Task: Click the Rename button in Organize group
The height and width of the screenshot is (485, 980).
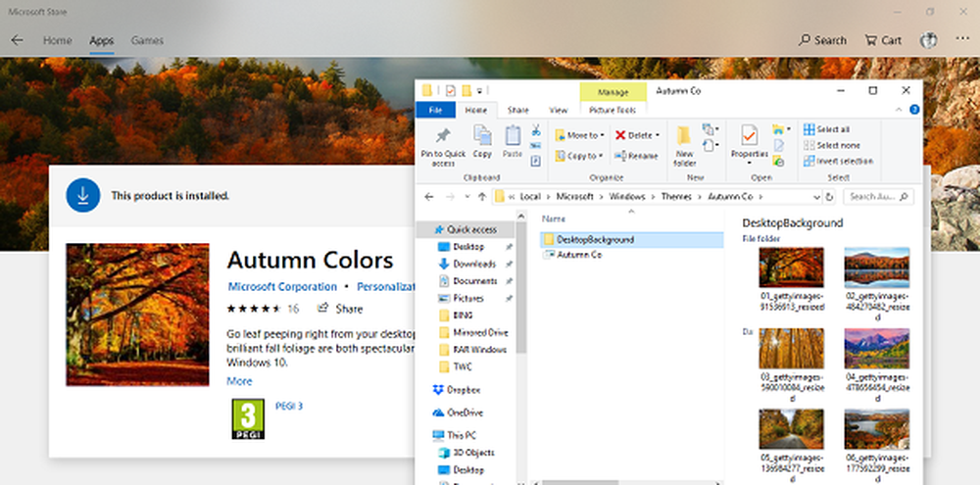Action: [636, 156]
